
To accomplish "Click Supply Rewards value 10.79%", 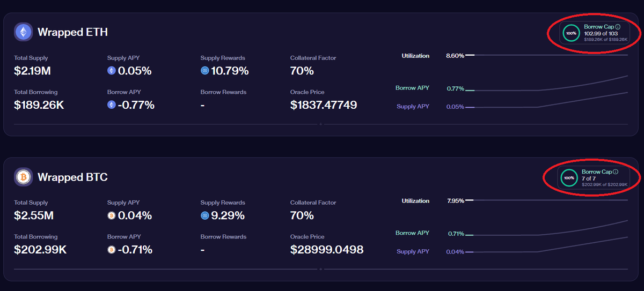I will coord(230,71).
